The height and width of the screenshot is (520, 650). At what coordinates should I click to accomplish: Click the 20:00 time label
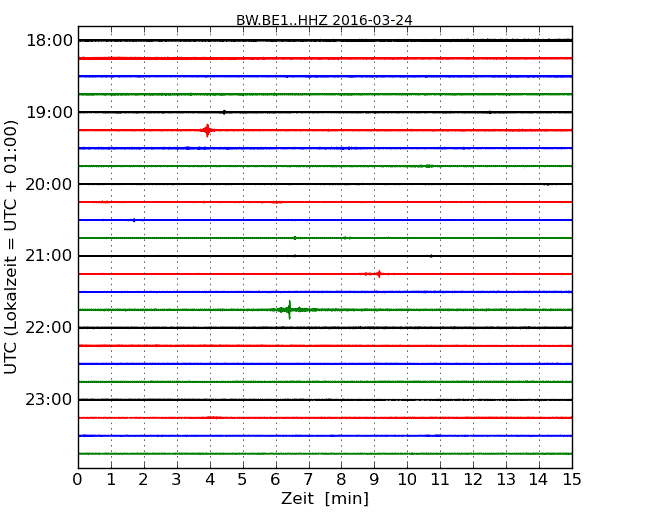(49, 184)
